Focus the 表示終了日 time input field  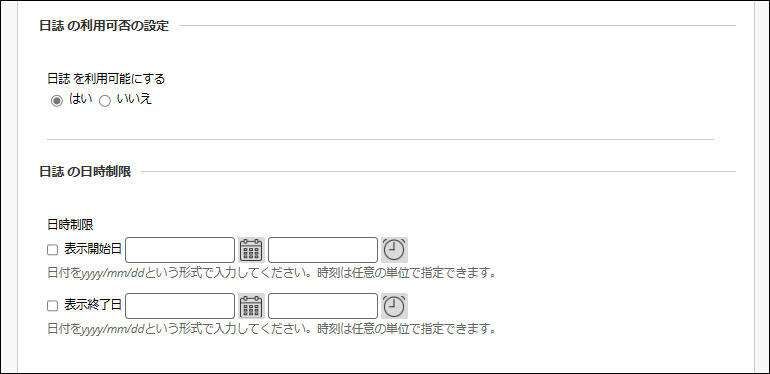coord(323,306)
